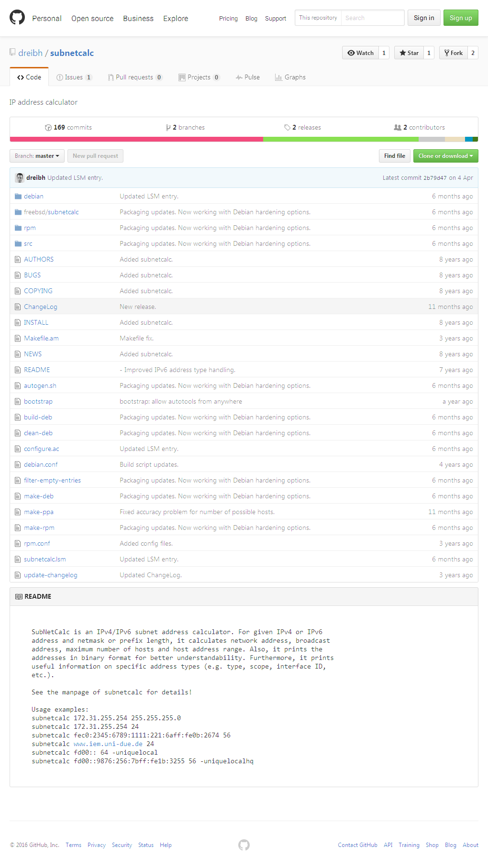This screenshot has width=488, height=868.
Task: Click the file icon next to ChangeLog
Action: click(x=18, y=307)
